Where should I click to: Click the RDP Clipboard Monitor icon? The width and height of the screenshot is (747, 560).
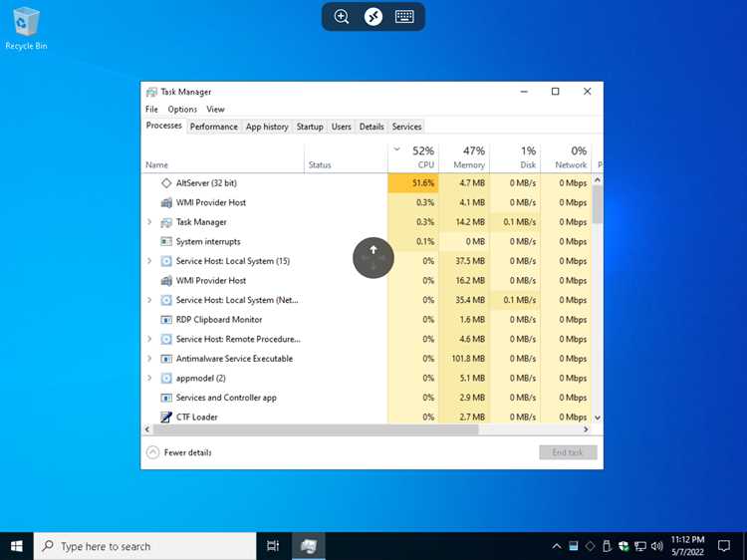[165, 320]
